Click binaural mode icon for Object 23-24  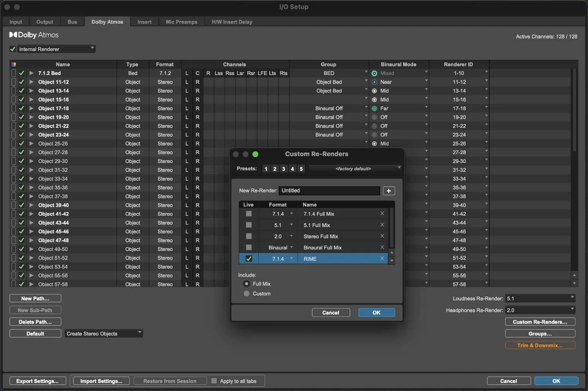(x=374, y=135)
